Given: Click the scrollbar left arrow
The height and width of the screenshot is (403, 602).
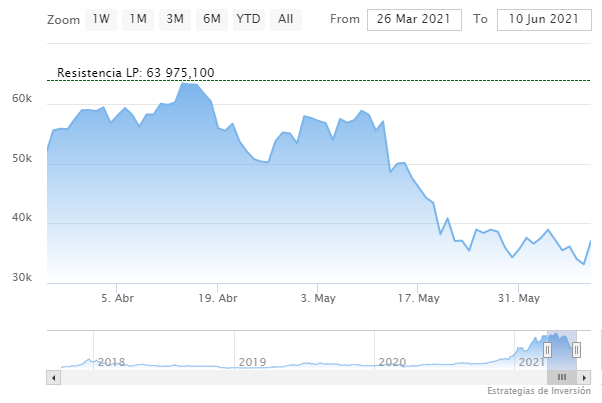Looking at the screenshot, I should pyautogui.click(x=53, y=377).
